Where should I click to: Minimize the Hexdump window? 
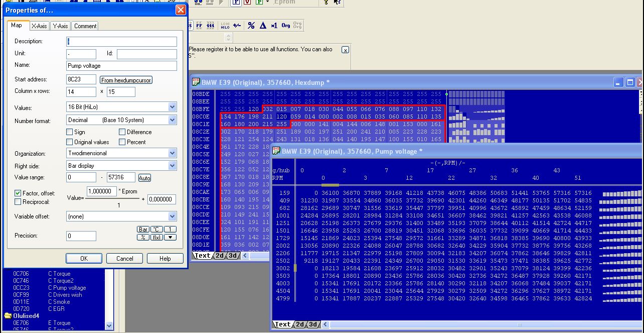(x=619, y=82)
